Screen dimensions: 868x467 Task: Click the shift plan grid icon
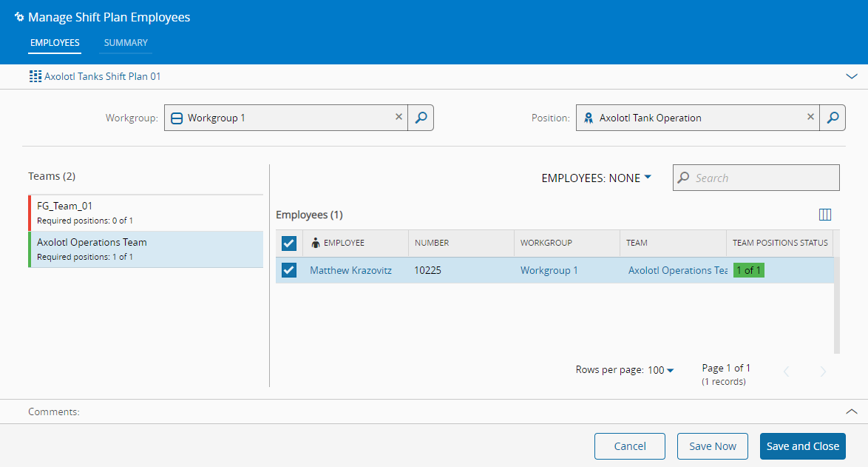(35, 76)
